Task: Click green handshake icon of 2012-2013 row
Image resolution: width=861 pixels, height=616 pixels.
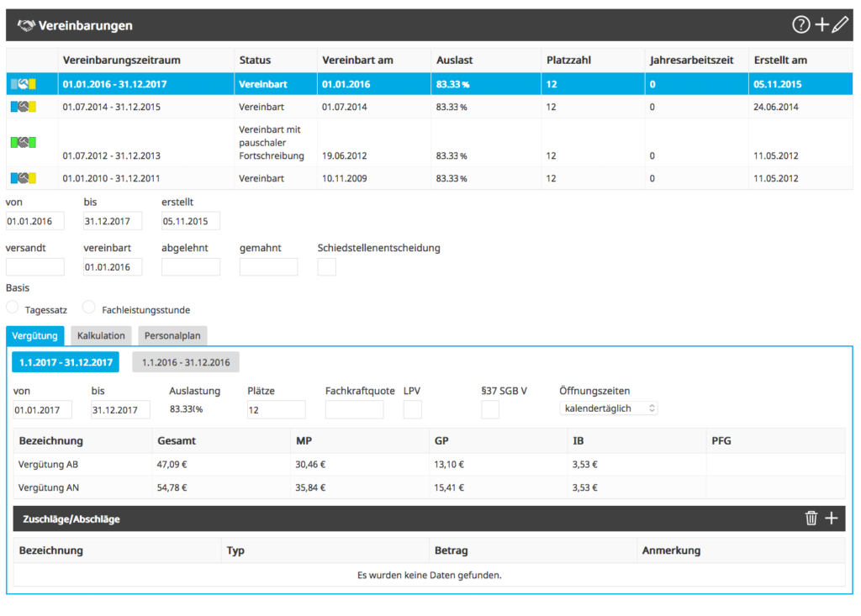Action: coord(24,143)
